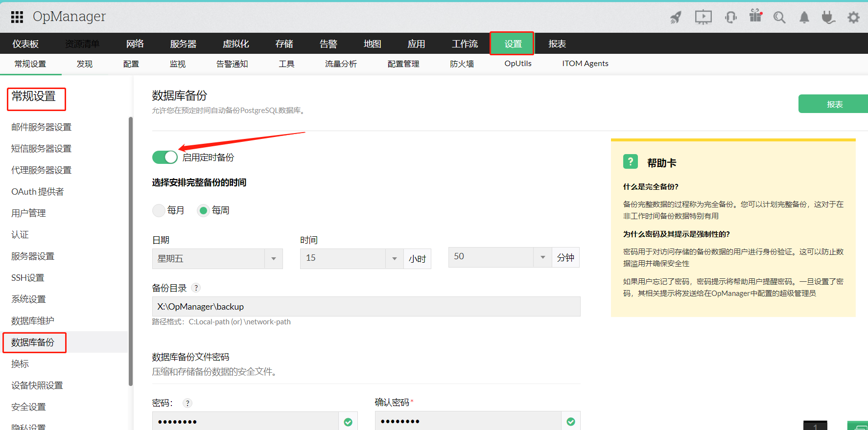Switch to the 工具 sub-tab

click(287, 64)
